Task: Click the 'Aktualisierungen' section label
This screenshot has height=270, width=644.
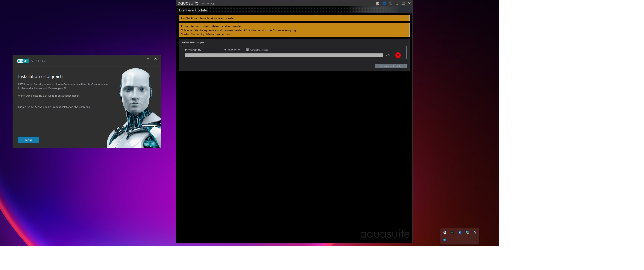Action: click(193, 42)
